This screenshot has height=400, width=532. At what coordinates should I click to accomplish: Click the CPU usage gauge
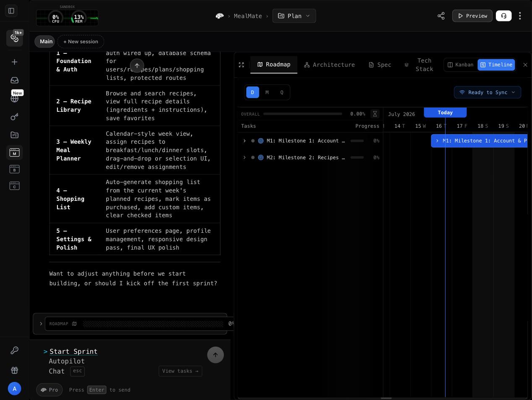(55, 18)
